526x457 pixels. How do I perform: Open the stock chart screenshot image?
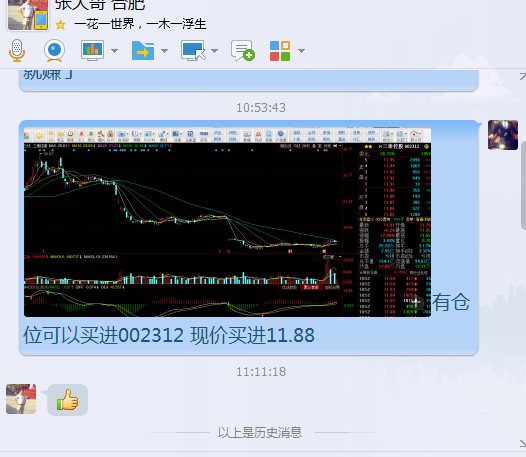227,222
